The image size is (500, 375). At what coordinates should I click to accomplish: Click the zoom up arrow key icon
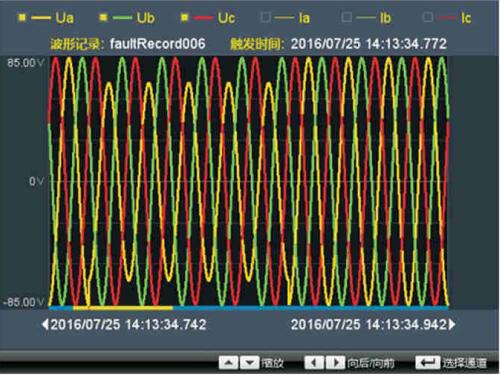(228, 362)
